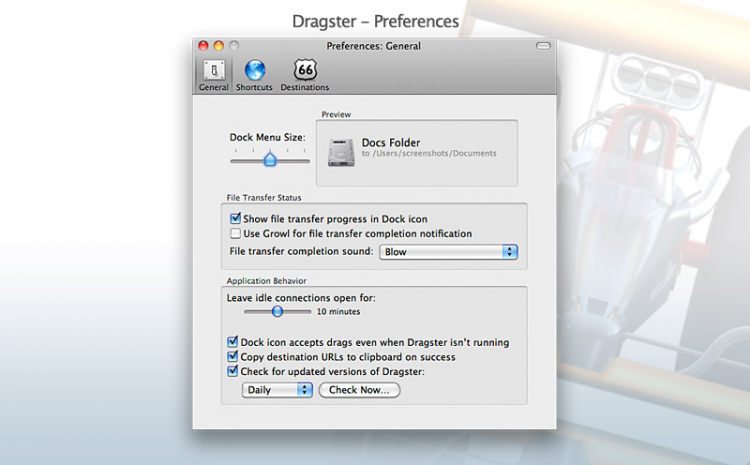Click the toolbar toggle pill button in the title bar

pyautogui.click(x=543, y=46)
